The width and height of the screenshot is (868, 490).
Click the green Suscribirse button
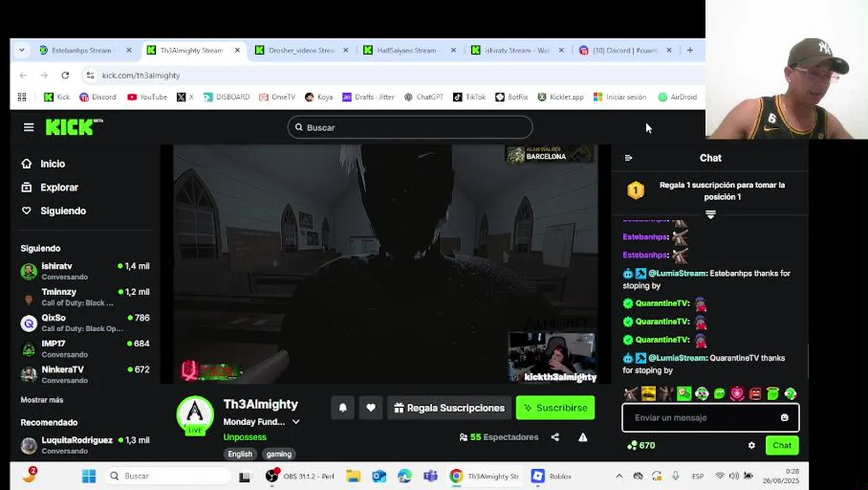(x=555, y=408)
